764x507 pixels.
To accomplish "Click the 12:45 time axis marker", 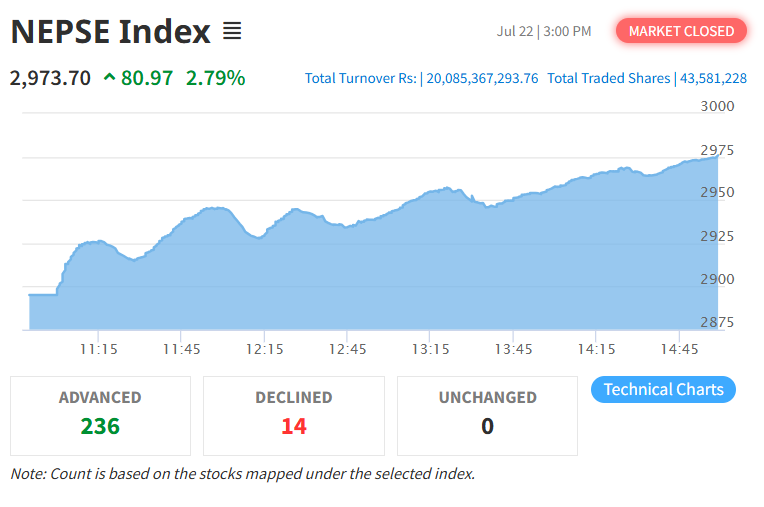I will tap(347, 349).
